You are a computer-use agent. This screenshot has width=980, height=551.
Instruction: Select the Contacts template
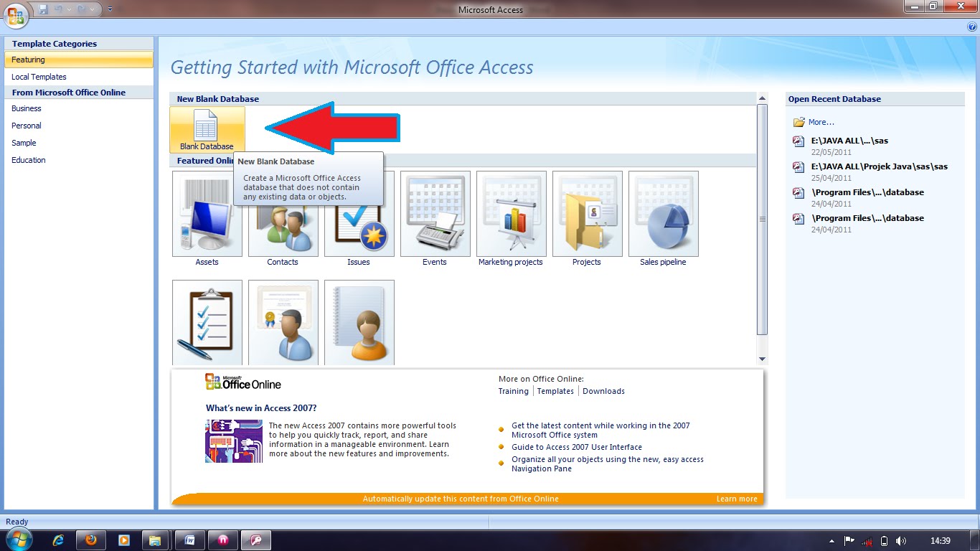click(283, 219)
